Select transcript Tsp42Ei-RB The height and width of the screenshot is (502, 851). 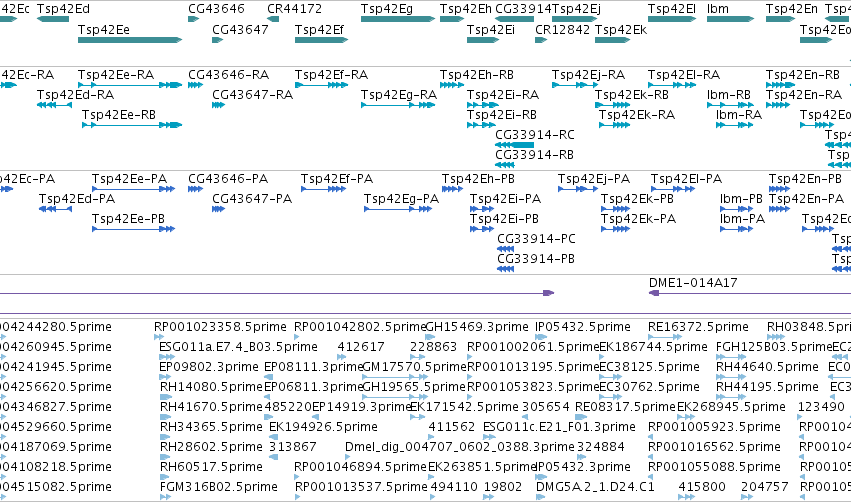coord(501,115)
